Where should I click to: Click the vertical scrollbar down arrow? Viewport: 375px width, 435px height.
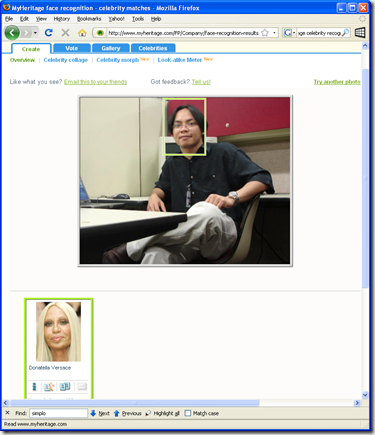click(x=365, y=395)
